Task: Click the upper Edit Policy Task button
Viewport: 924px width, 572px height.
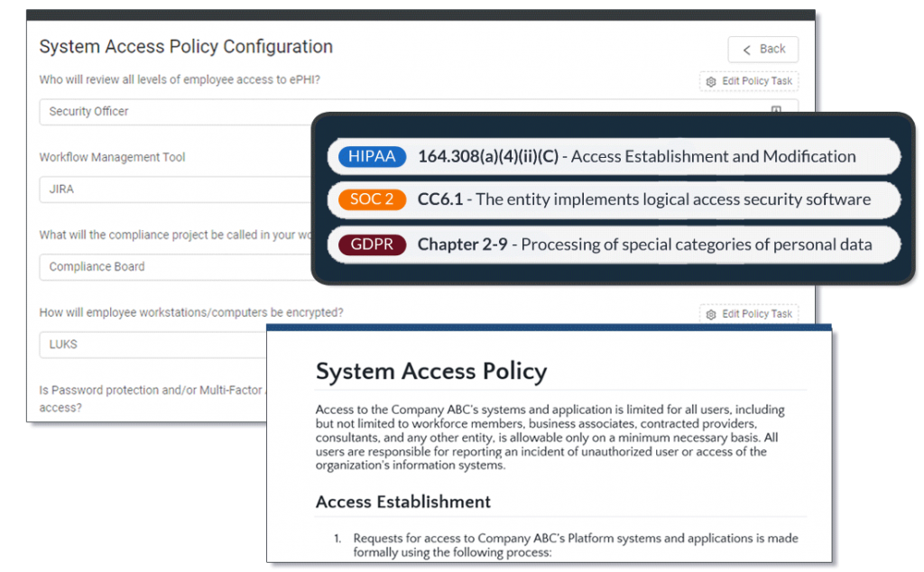Action: tap(749, 81)
